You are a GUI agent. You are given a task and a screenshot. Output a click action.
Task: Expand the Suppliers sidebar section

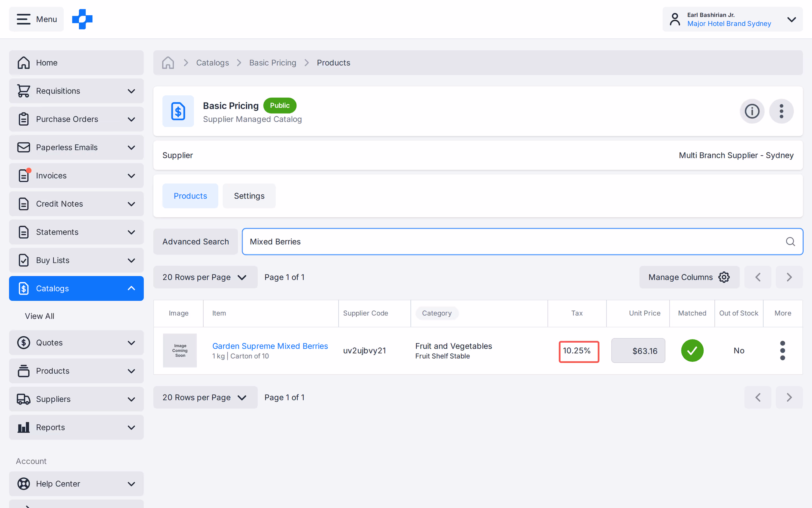click(x=76, y=399)
